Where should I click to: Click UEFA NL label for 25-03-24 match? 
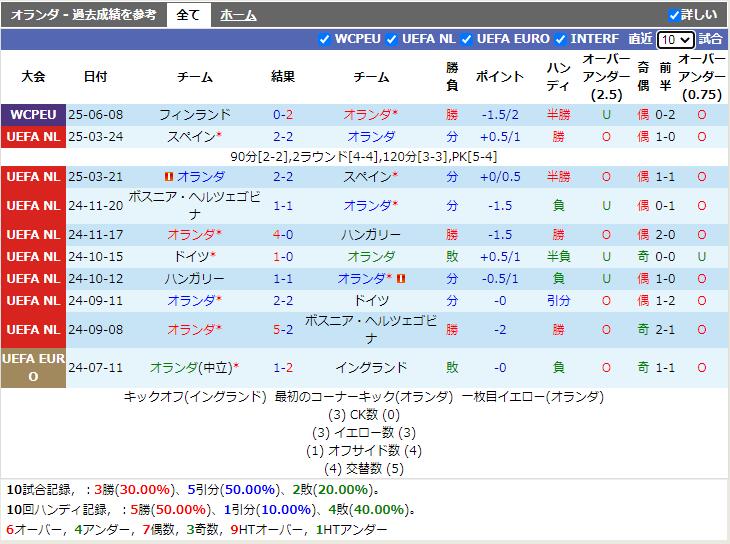tap(33, 136)
